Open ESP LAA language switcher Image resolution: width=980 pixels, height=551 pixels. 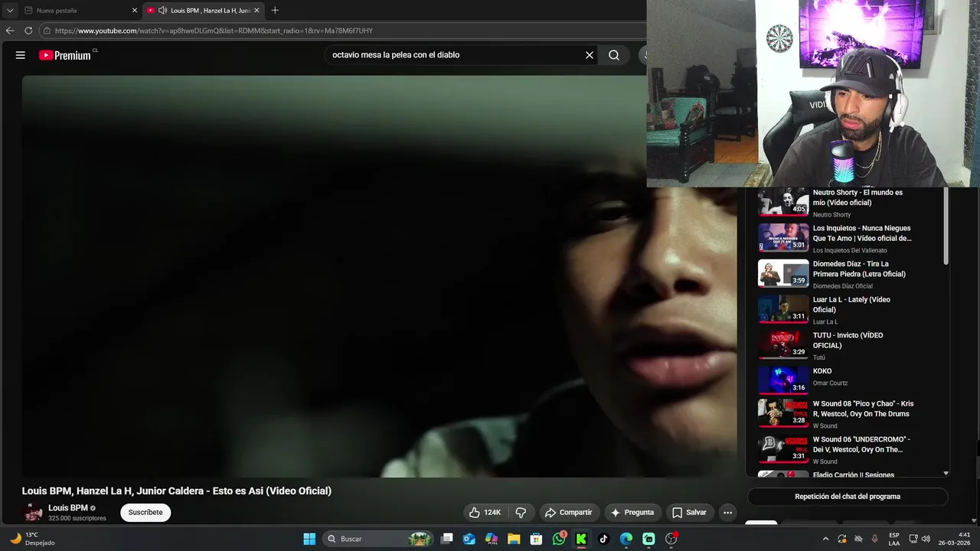(894, 539)
